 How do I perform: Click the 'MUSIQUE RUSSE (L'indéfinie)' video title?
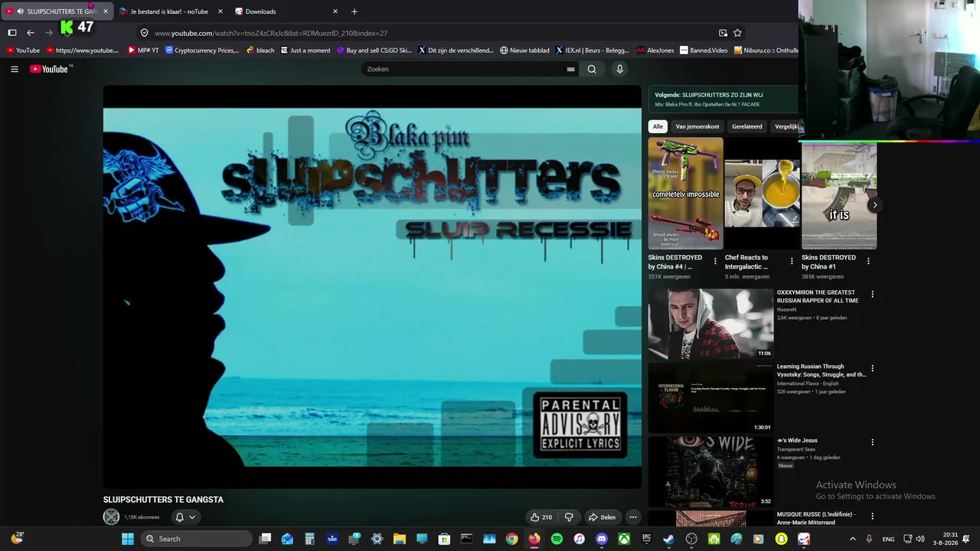pos(816,518)
